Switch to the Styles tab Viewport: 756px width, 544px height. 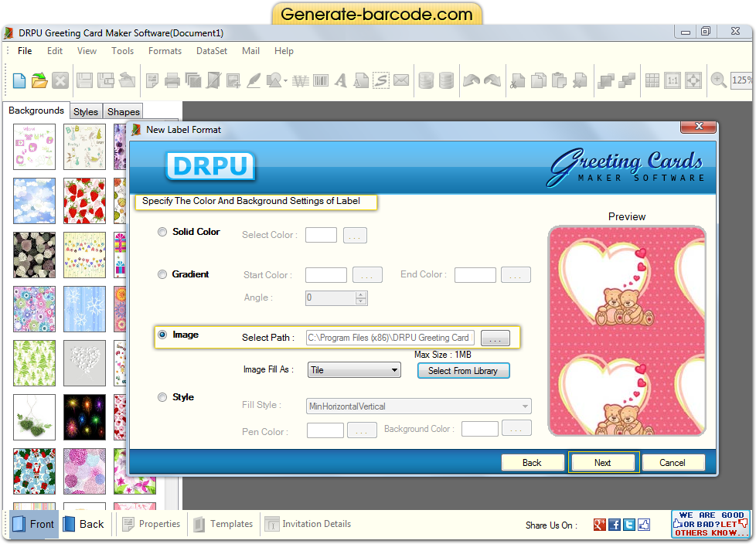(x=86, y=112)
